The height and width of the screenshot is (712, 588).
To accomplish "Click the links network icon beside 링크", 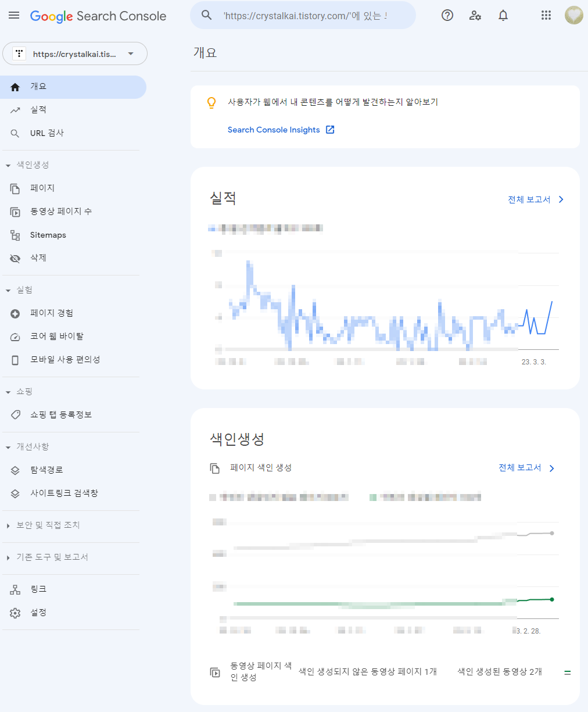I will point(15,590).
